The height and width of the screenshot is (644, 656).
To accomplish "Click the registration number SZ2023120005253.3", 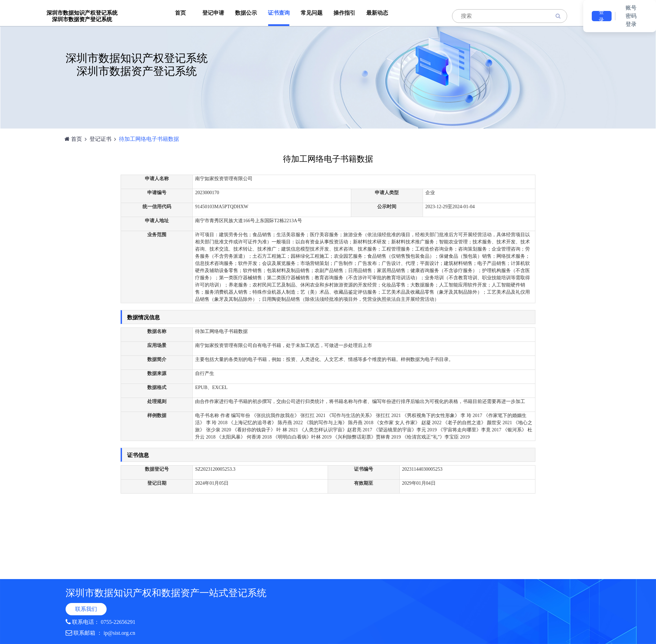I will (215, 469).
